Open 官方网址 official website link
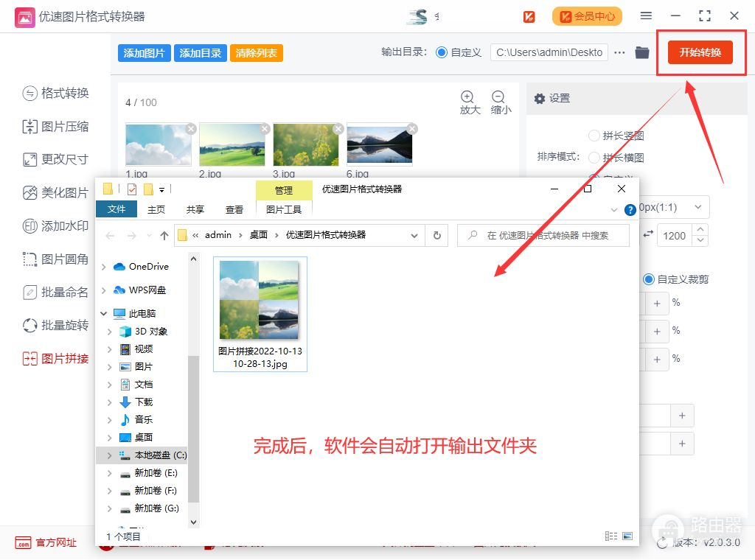This screenshot has width=755, height=560. pyautogui.click(x=46, y=542)
